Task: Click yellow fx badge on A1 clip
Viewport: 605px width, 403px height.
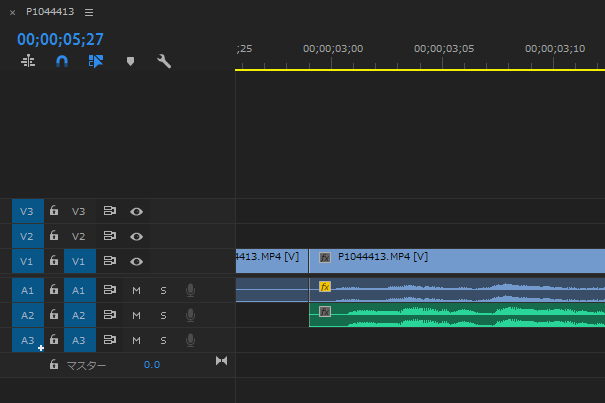Action: coord(325,286)
